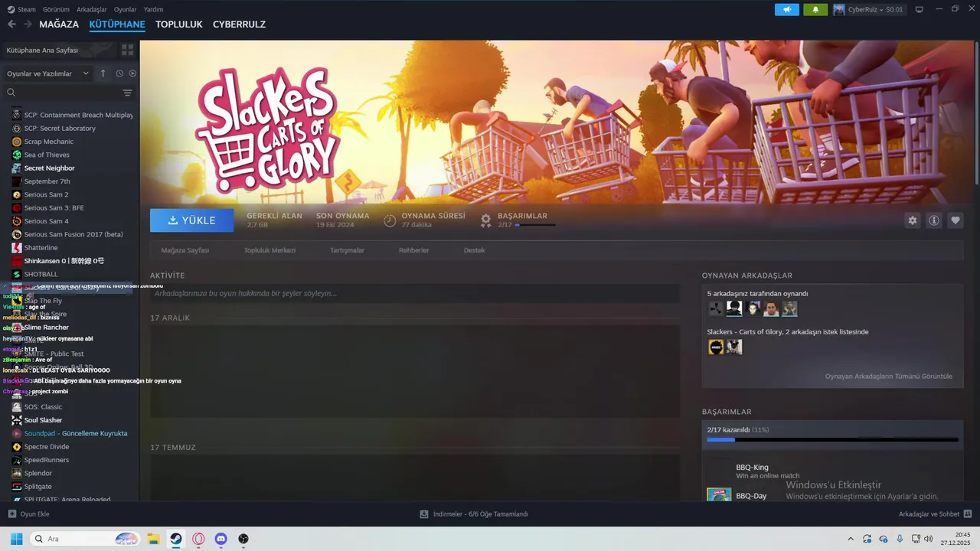Click the Windows taskbar search box

(x=85, y=539)
